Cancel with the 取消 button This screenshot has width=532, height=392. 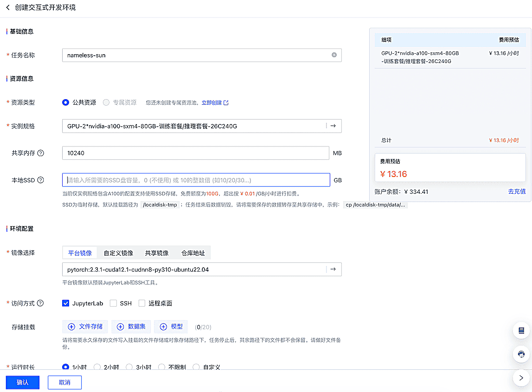64,382
